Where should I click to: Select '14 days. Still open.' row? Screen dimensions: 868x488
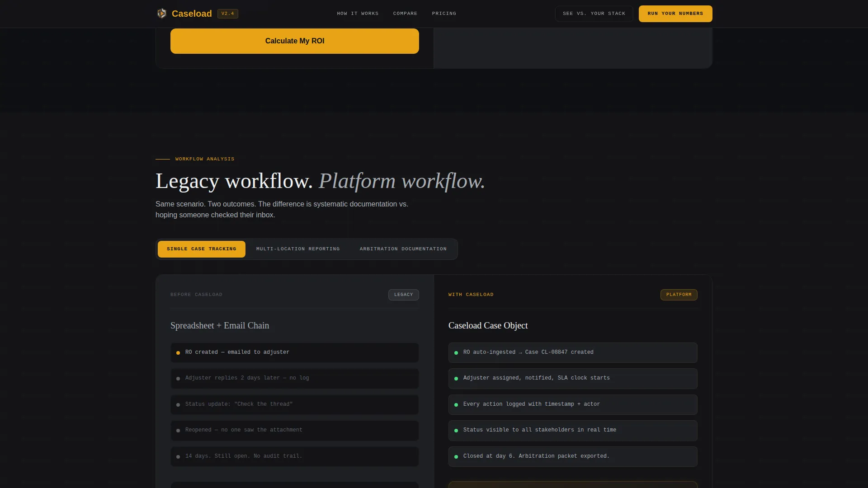pyautogui.click(x=295, y=456)
